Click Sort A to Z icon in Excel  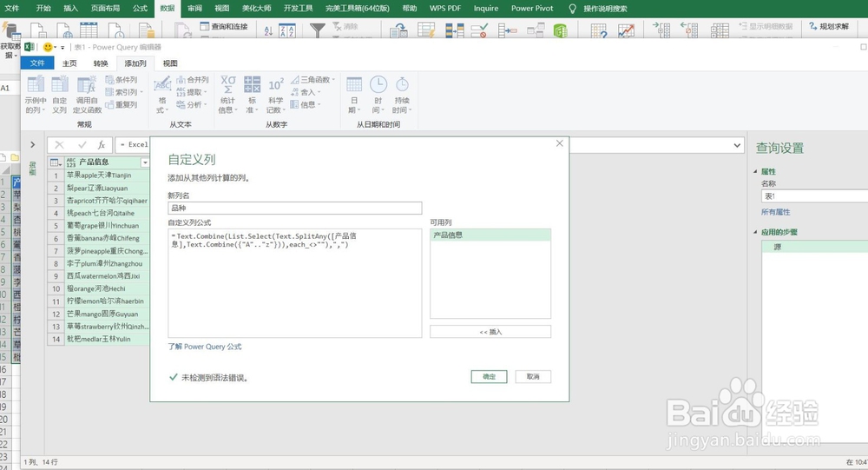click(268, 31)
